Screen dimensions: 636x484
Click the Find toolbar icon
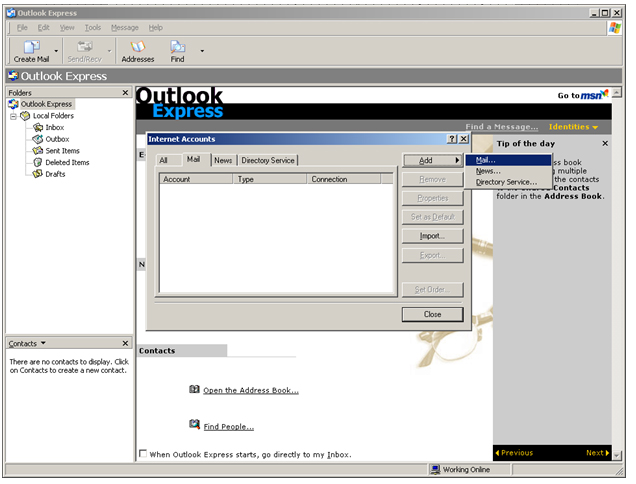click(x=177, y=47)
